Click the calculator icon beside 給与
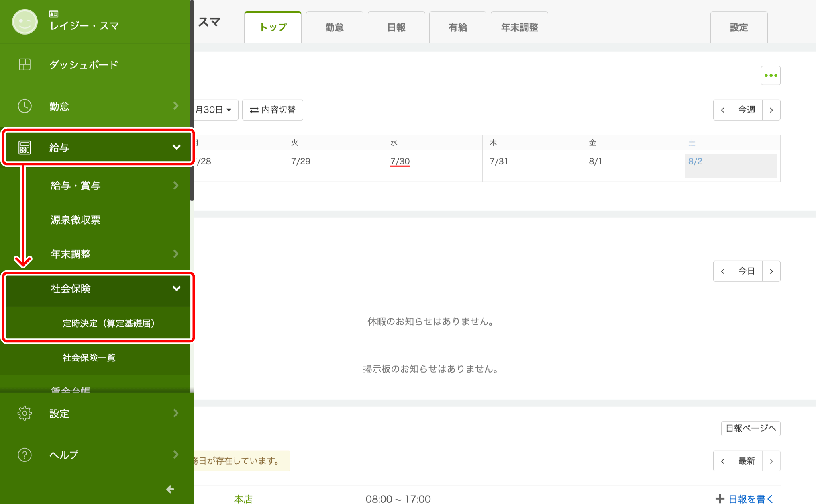The height and width of the screenshot is (504, 816). [25, 148]
